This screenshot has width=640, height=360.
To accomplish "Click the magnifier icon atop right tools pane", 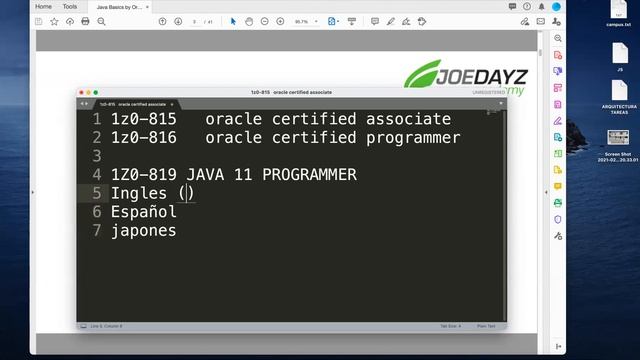I will (x=558, y=38).
